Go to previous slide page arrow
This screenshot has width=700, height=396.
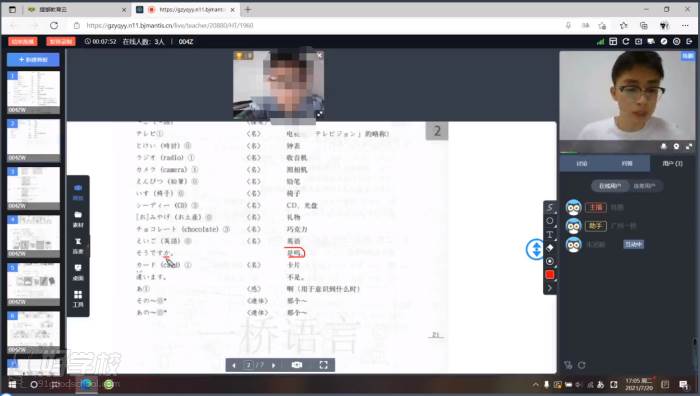point(233,365)
